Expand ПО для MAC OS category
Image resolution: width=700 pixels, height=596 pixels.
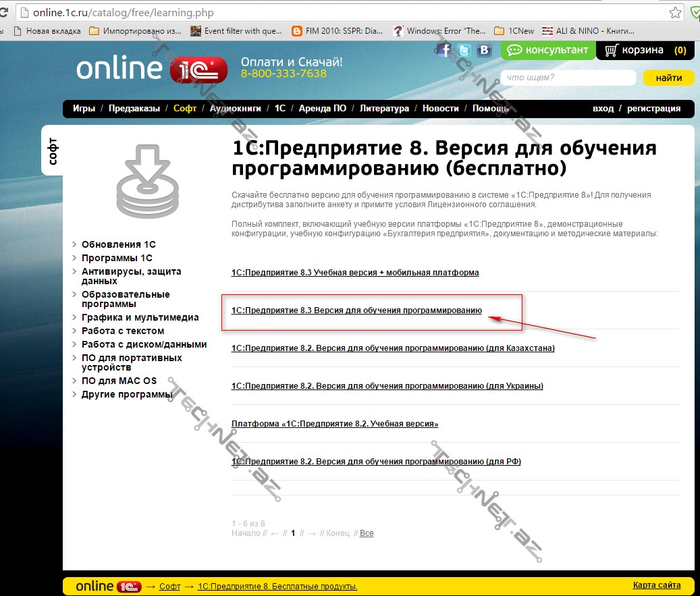[119, 381]
